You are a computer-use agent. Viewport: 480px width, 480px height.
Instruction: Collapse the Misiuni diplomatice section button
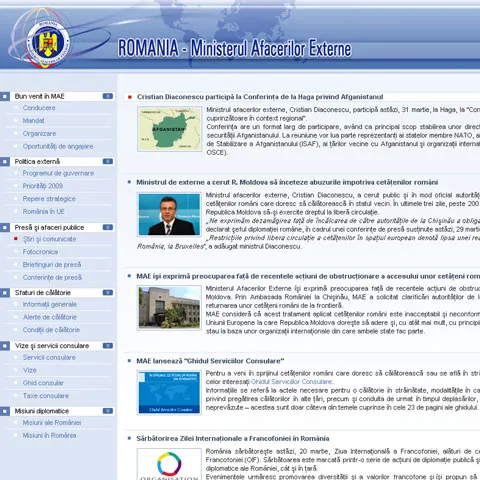coord(108,411)
